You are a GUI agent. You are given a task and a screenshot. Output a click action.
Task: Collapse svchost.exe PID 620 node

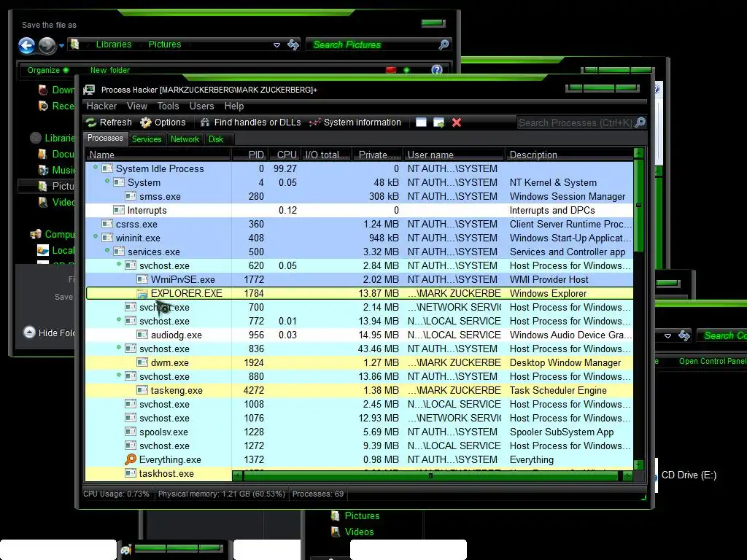119,264
